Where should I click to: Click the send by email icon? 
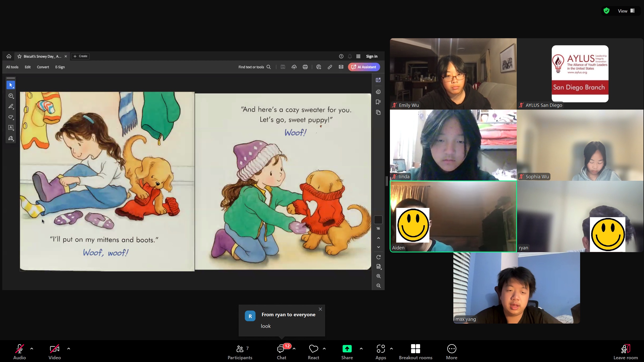(341, 67)
